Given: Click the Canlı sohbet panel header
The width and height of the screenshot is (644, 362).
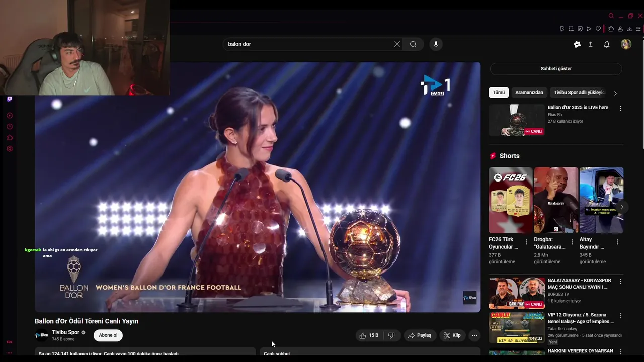Looking at the screenshot, I should pyautogui.click(x=277, y=353).
